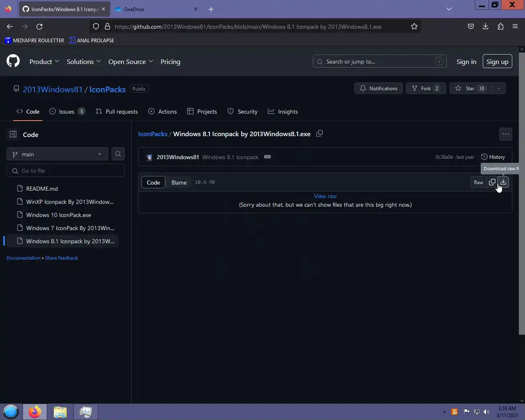Image resolution: width=525 pixels, height=420 pixels.
Task: Download the raw file icon
Action: click(503, 182)
